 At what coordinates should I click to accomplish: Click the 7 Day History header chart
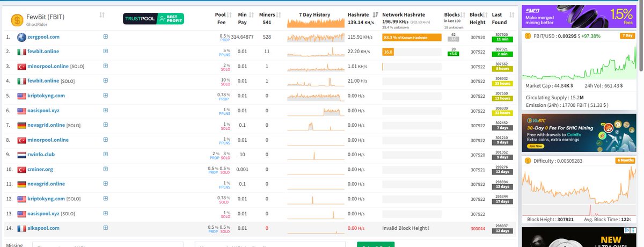(x=314, y=23)
